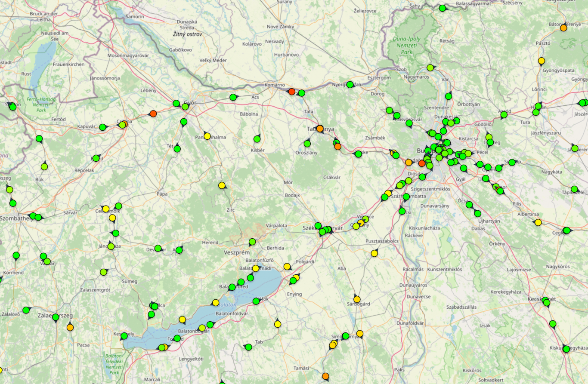Select the yellow marker north of Zirc
This screenshot has height=384, width=588.
[222, 185]
